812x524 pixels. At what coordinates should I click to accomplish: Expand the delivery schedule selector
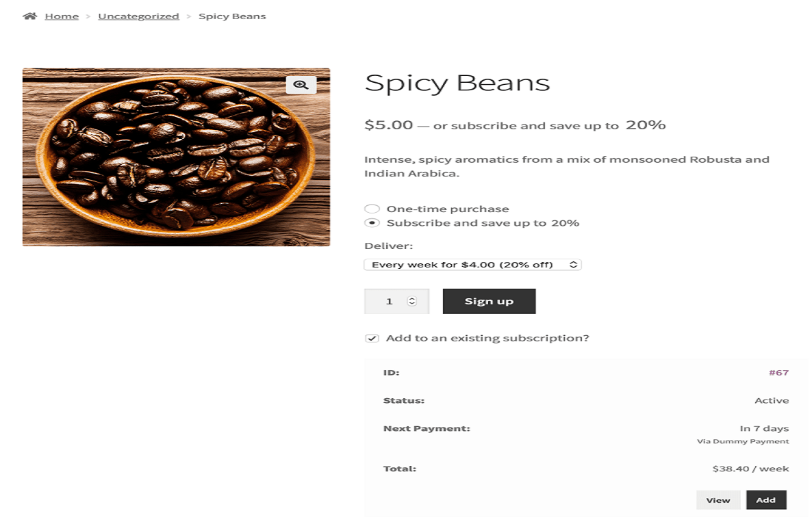[x=472, y=264]
